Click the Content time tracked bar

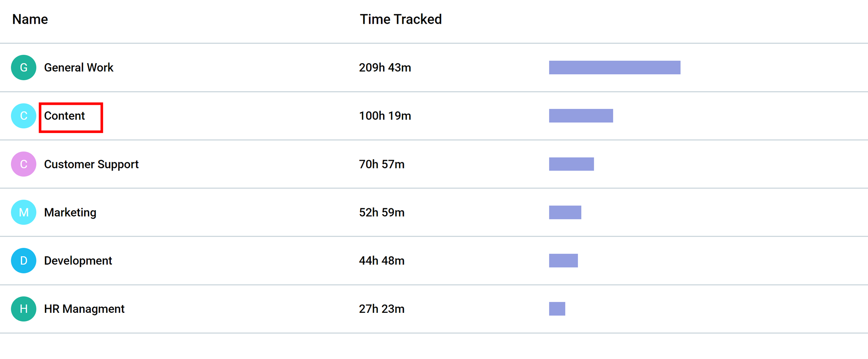click(581, 116)
